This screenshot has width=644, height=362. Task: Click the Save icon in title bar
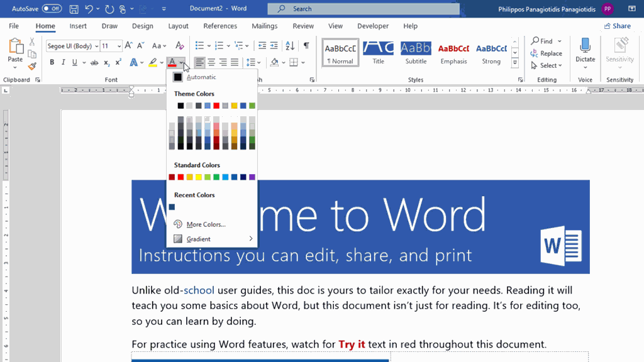[74, 9]
